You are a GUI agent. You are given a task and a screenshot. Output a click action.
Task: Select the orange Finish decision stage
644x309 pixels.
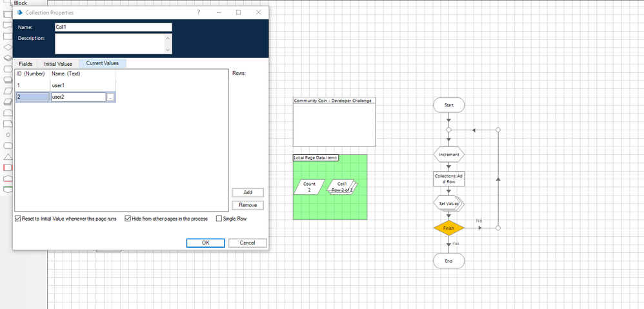pos(448,228)
